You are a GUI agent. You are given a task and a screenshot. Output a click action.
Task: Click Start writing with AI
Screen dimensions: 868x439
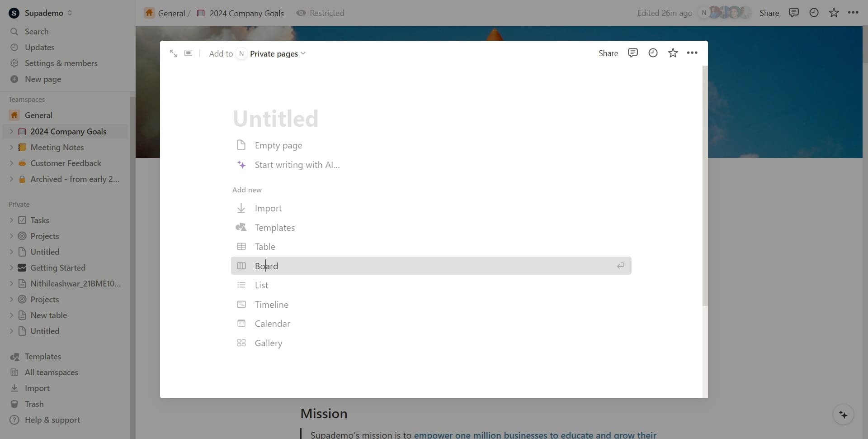coord(297,165)
